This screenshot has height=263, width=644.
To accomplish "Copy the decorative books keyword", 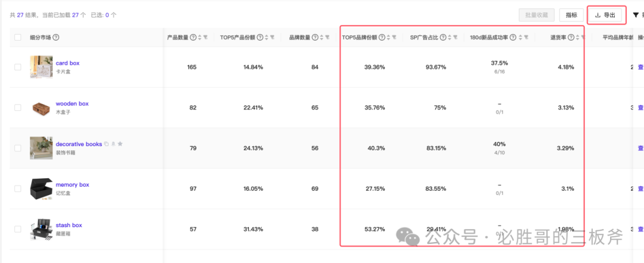I will [107, 144].
